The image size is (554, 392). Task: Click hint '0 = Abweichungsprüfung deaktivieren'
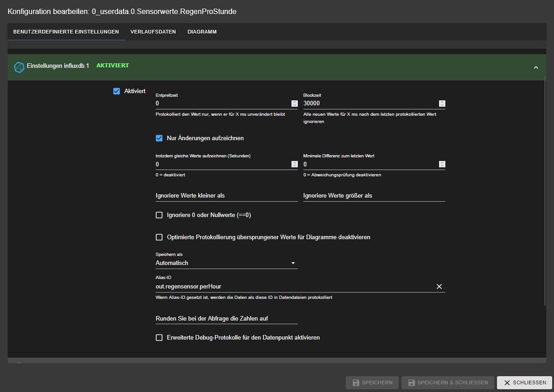(342, 175)
